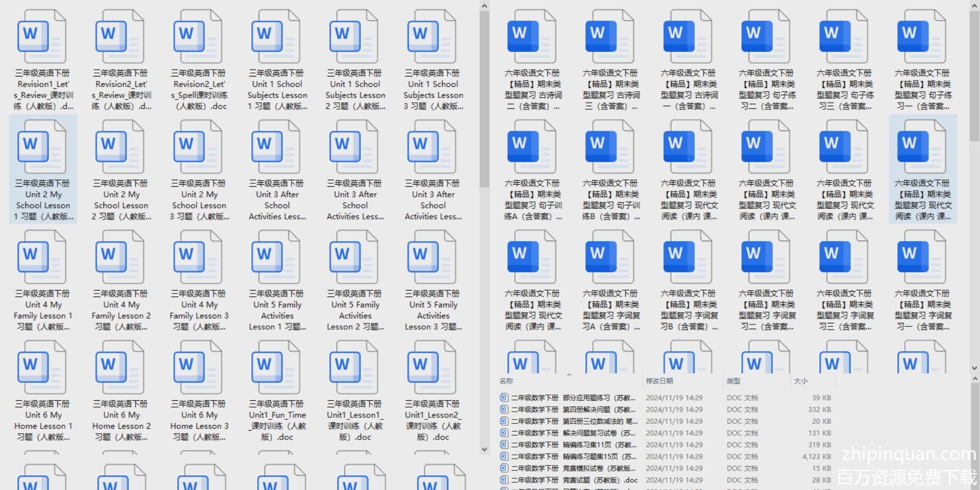Sort the file list by 大小 column
This screenshot has height=490, width=980.
click(800, 381)
